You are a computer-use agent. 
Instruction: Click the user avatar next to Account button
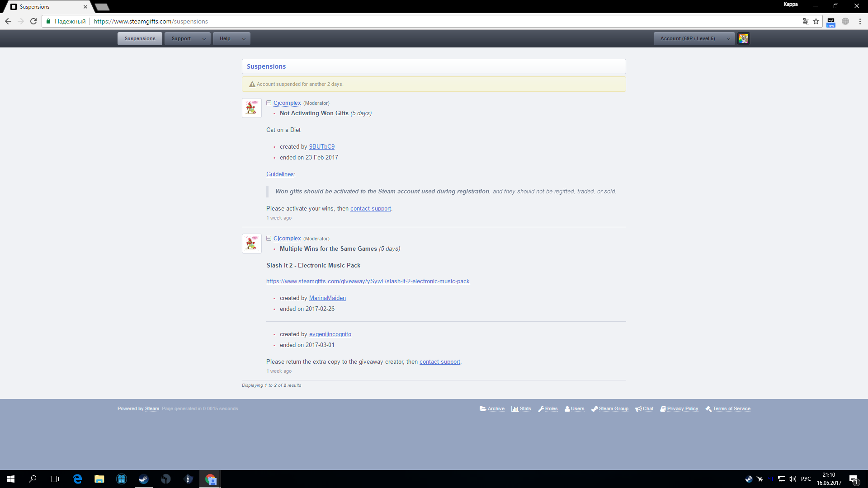744,38
